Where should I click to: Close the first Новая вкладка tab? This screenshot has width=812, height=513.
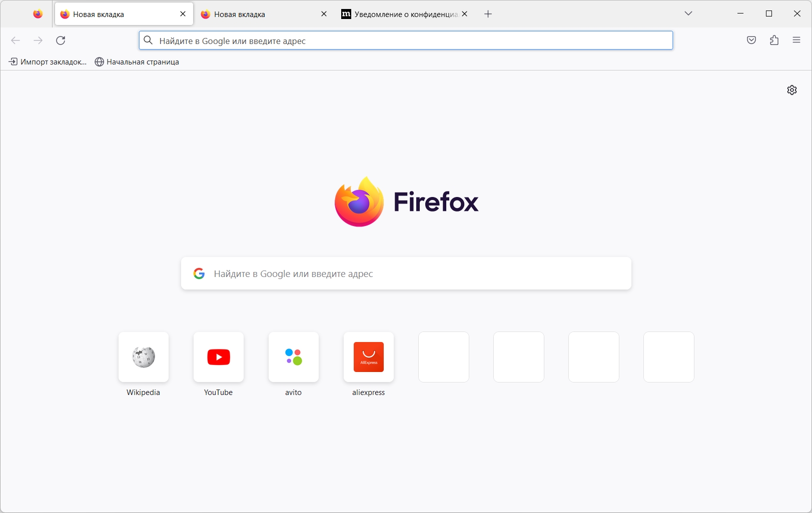[x=183, y=14]
